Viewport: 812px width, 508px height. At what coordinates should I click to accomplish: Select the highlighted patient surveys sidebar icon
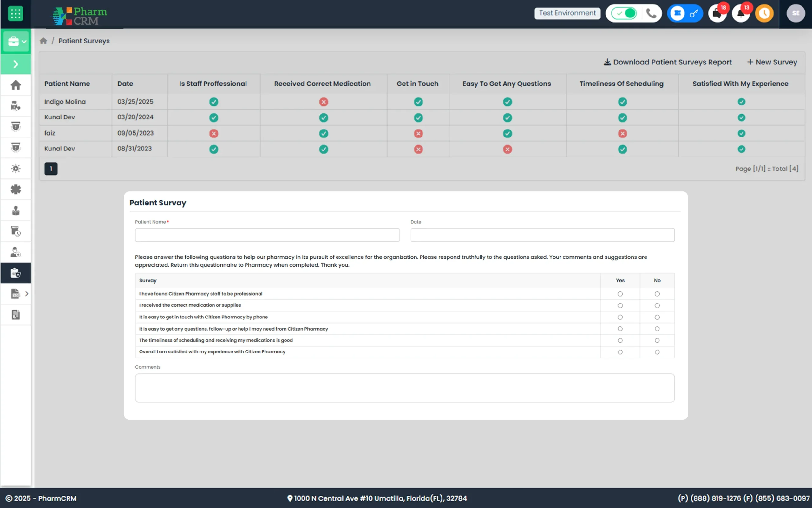tap(16, 273)
